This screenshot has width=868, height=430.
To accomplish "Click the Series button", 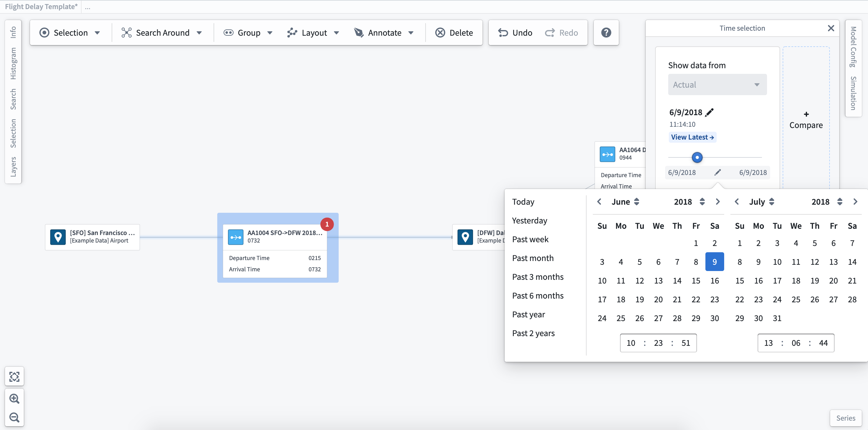I will pyautogui.click(x=845, y=418).
